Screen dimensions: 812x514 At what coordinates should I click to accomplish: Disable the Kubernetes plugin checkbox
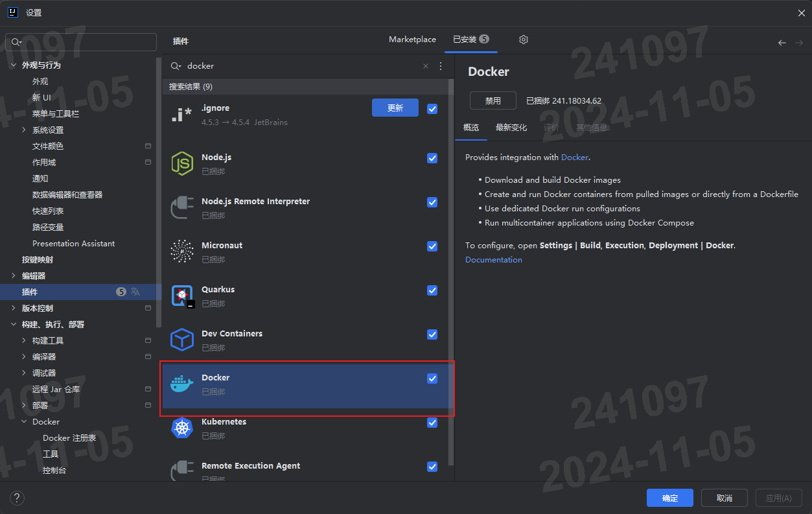coord(432,423)
